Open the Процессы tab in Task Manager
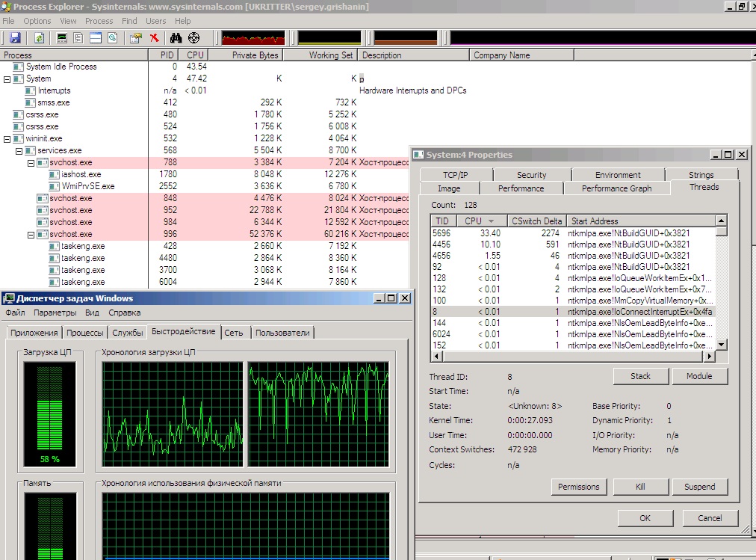Screen dimensions: 756x560 [x=85, y=333]
